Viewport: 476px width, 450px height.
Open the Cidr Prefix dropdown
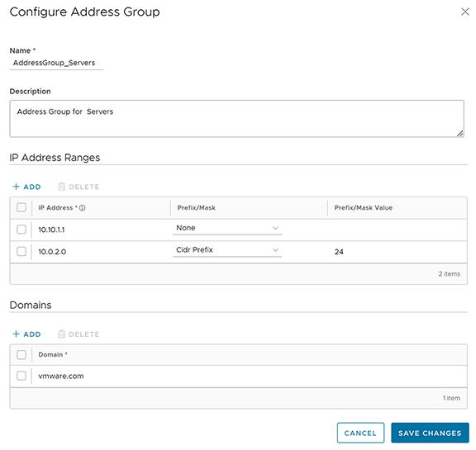(227, 250)
